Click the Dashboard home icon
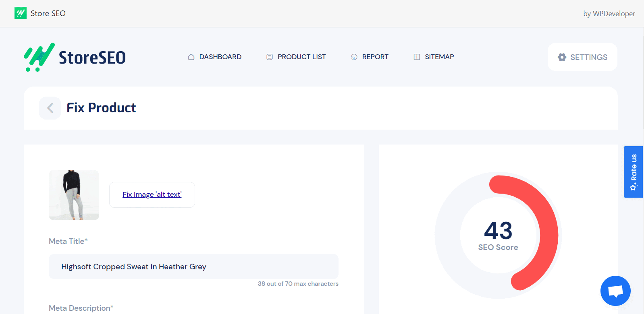 (191, 57)
